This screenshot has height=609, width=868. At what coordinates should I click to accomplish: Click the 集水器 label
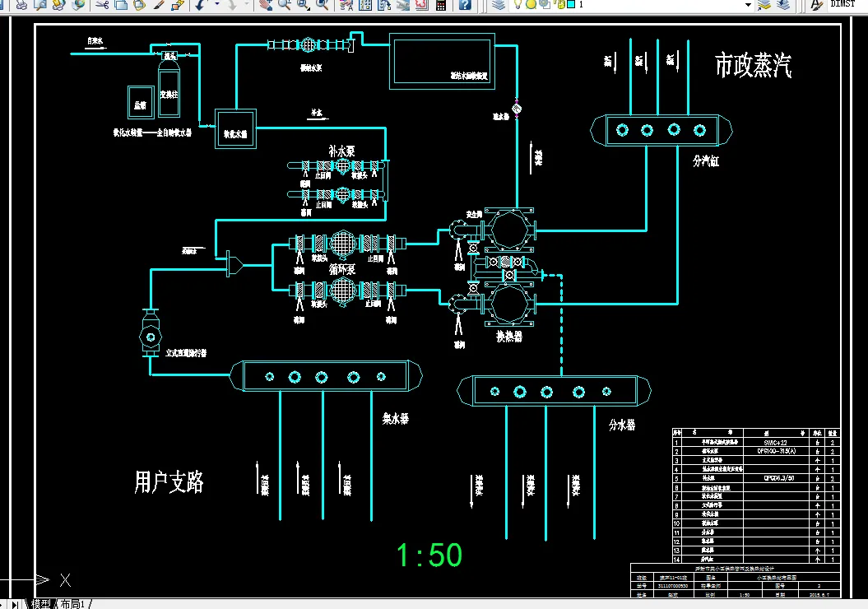(395, 419)
